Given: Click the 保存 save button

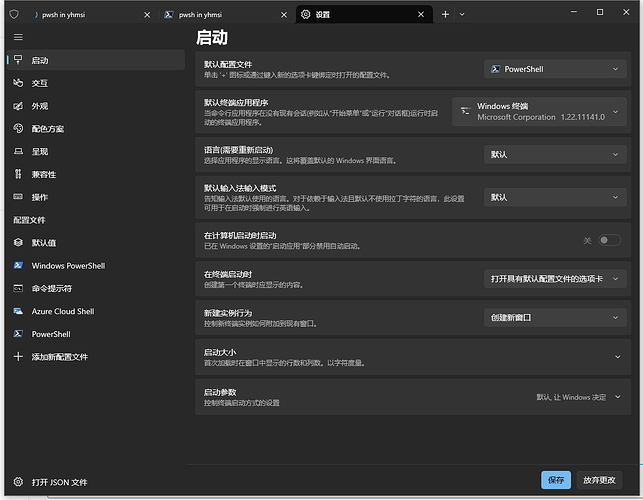Looking at the screenshot, I should (556, 480).
